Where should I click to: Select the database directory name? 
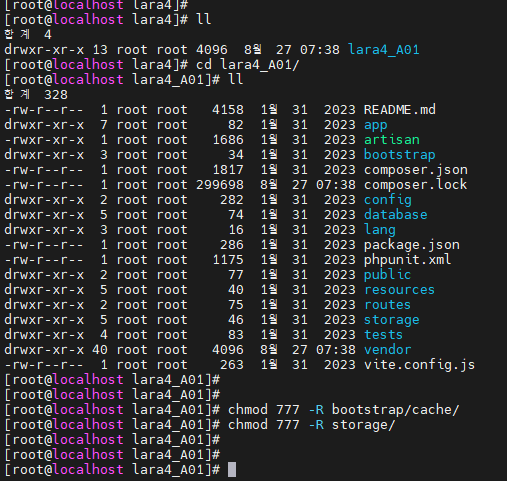(x=396, y=215)
